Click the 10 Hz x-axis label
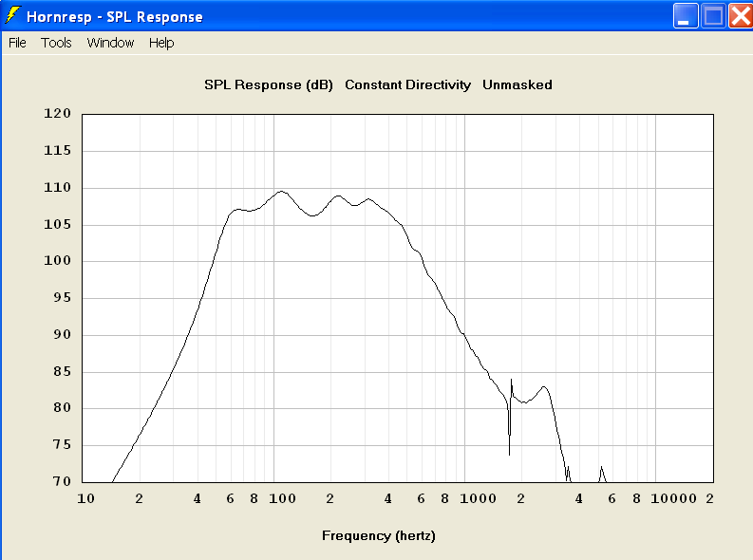The height and width of the screenshot is (560, 753). tap(86, 499)
